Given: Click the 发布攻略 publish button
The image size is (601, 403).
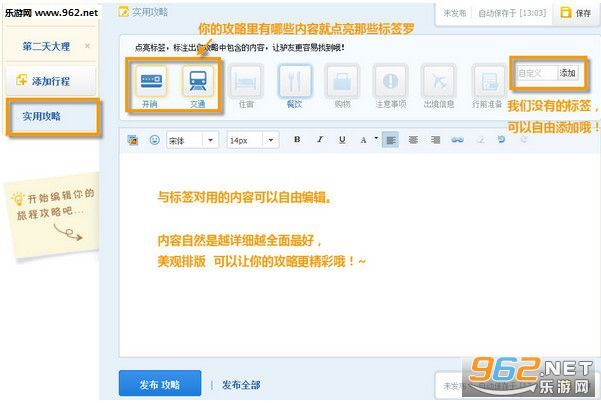Looking at the screenshot, I should (x=159, y=384).
